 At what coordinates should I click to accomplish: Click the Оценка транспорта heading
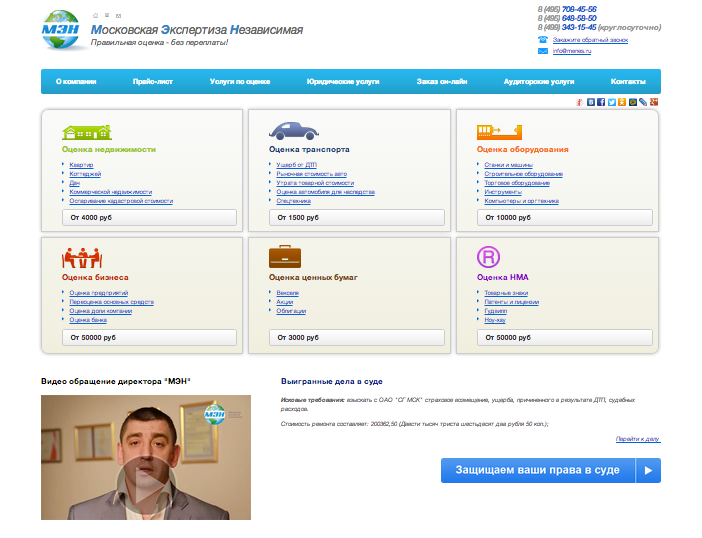(x=309, y=149)
